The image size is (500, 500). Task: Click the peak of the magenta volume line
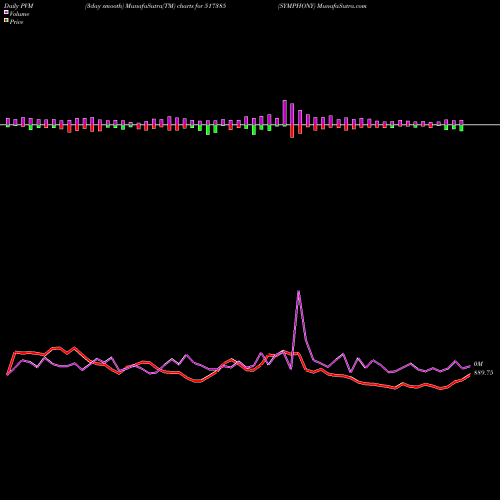tap(298, 291)
